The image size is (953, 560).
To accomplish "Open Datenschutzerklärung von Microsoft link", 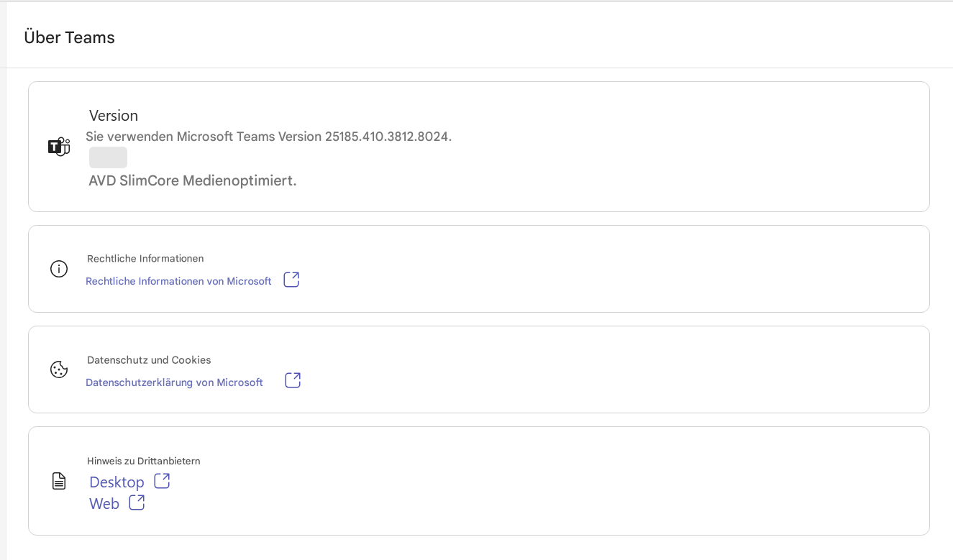I will [x=174, y=382].
